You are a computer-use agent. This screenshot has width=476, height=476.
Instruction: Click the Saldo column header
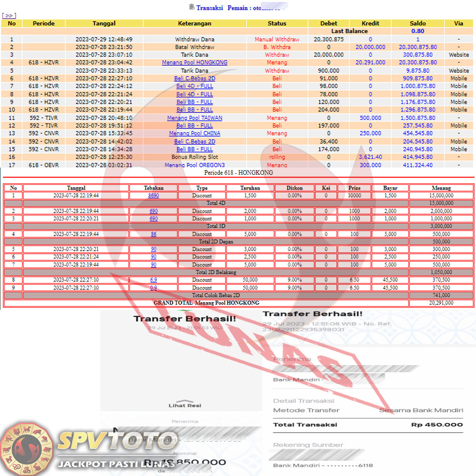pyautogui.click(x=417, y=23)
